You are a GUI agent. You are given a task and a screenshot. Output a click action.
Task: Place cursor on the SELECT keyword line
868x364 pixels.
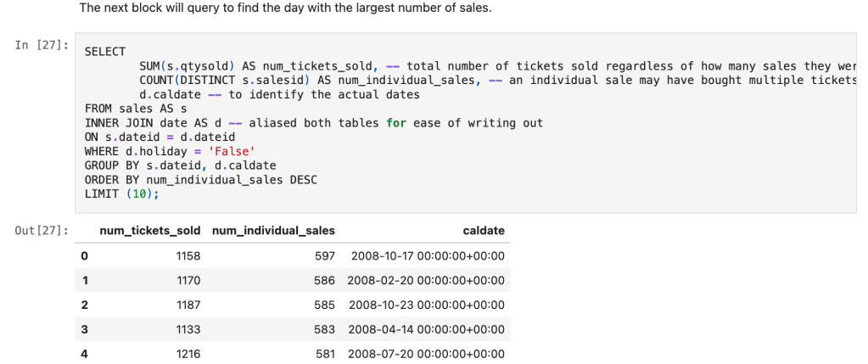[105, 52]
